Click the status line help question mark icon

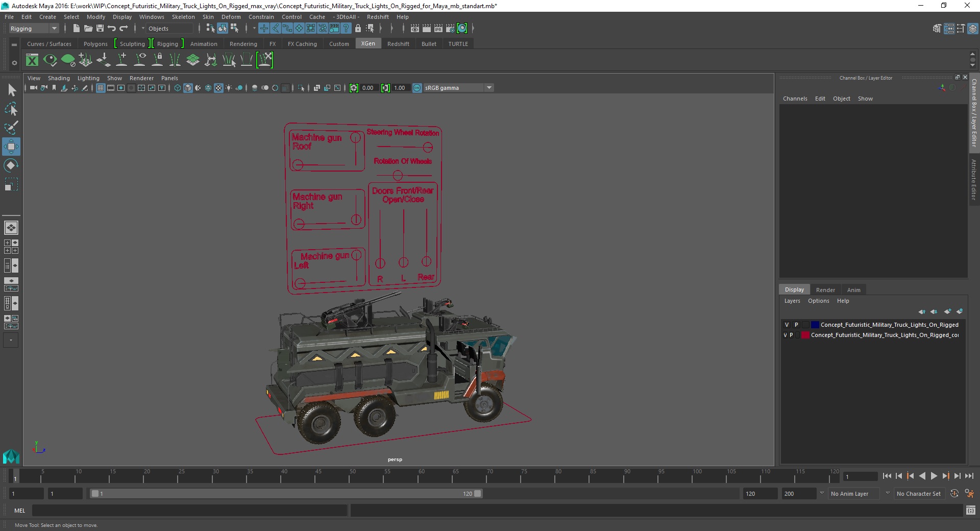point(347,29)
